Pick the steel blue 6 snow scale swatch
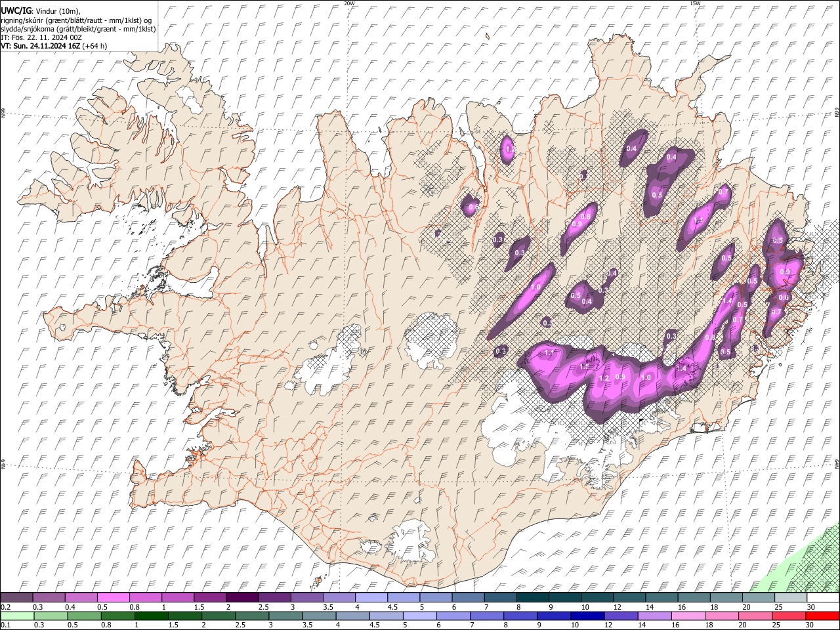This screenshot has width=840, height=630. coord(468,597)
